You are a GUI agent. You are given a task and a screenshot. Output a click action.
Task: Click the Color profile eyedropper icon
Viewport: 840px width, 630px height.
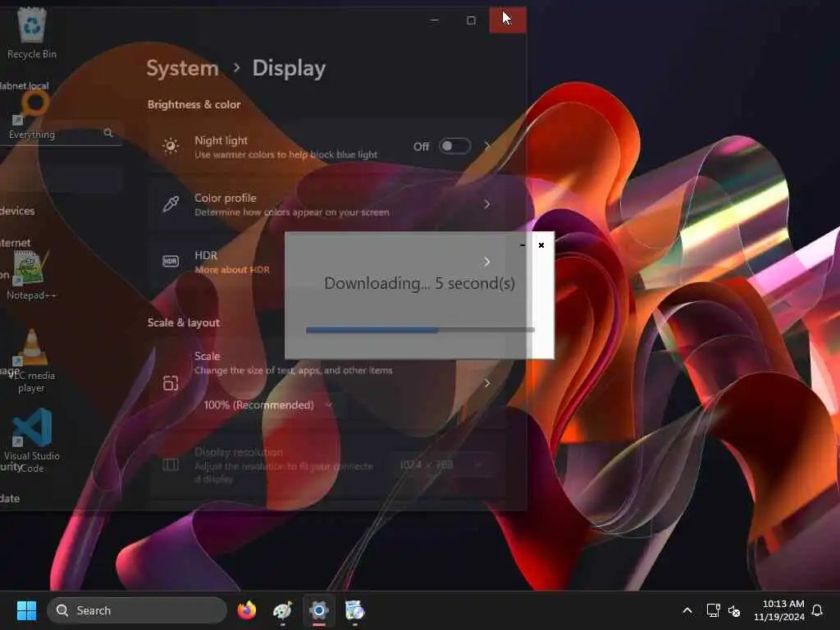tap(171, 204)
